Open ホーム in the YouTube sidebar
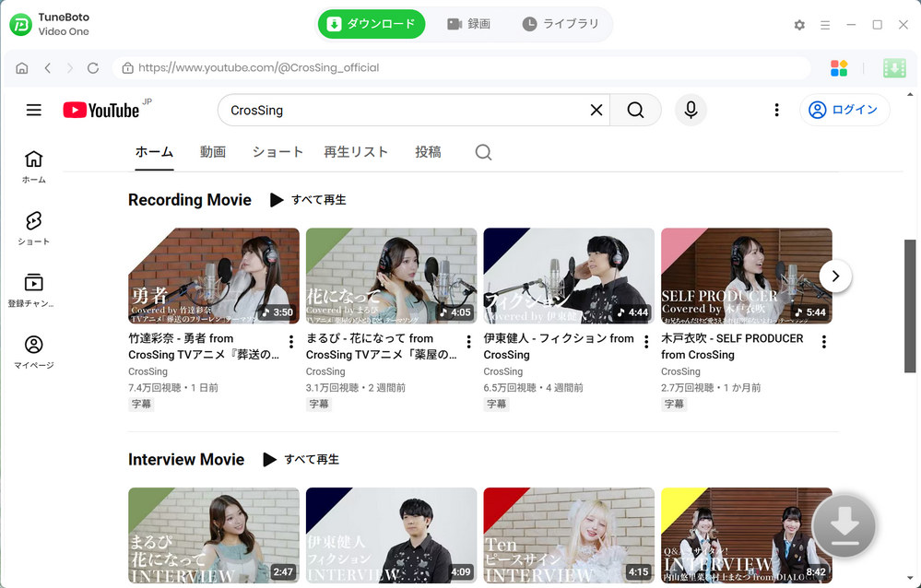The width and height of the screenshot is (921, 588). tap(33, 167)
